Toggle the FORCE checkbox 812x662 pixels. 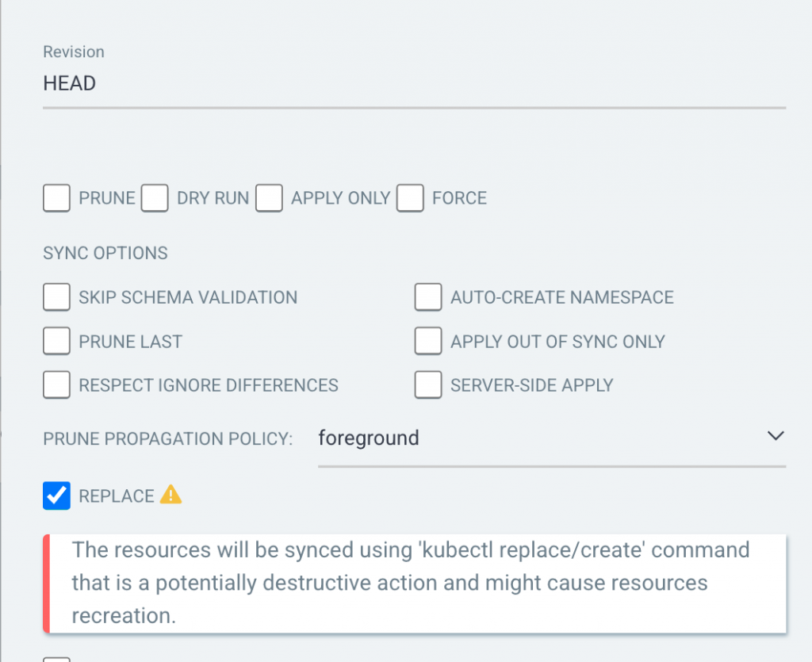[410, 198]
